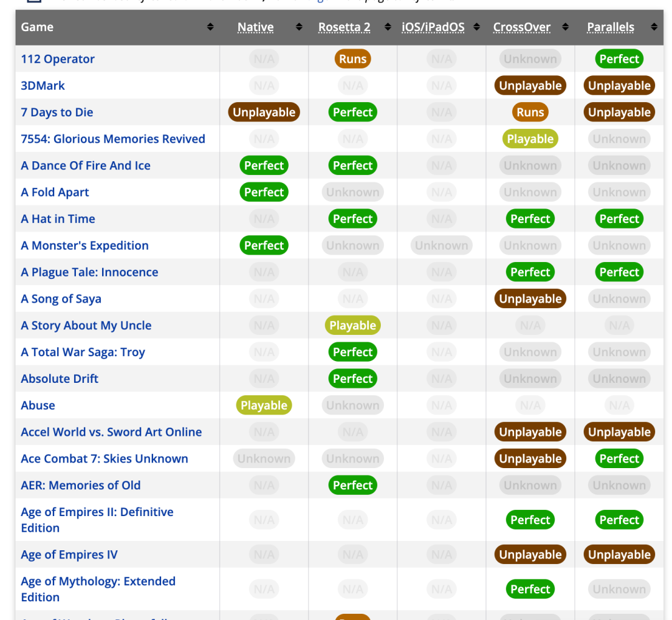Click CrossOver Unplayable badge for Accel World row
The image size is (672, 620).
pos(530,432)
